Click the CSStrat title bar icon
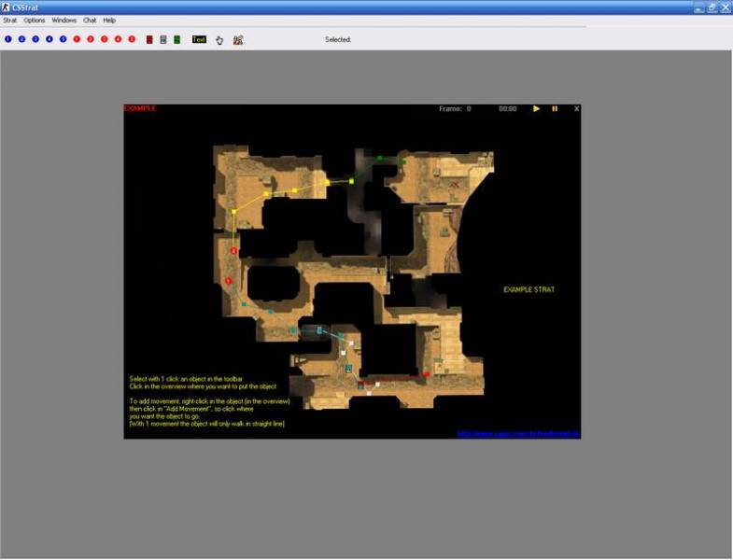The height and width of the screenshot is (560, 733). pos(6,7)
